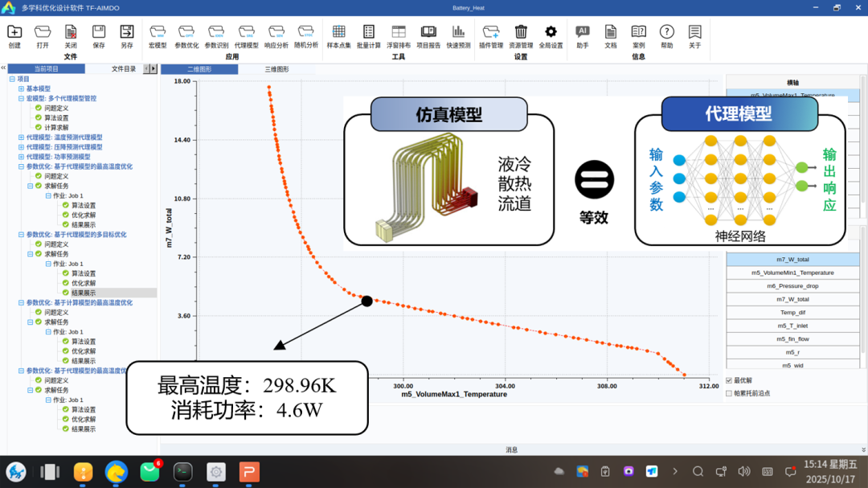The height and width of the screenshot is (488, 868).
Task: Expand the 基本模型 tree node
Action: tap(22, 88)
